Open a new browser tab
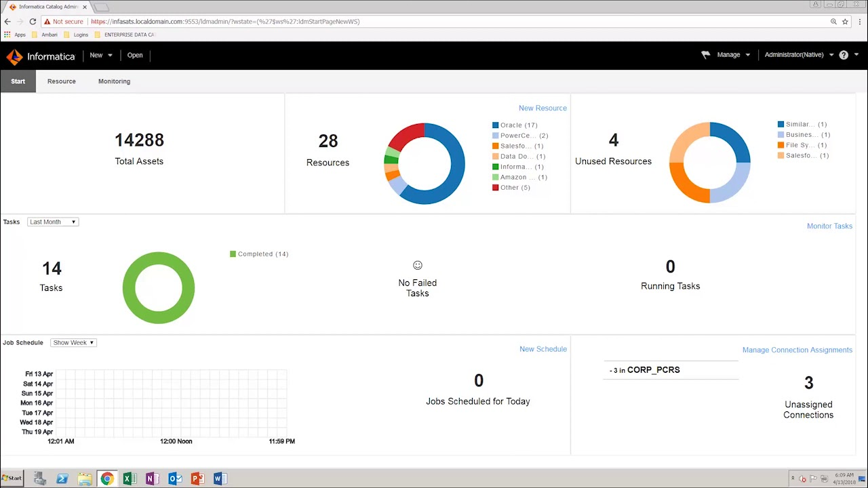The width and height of the screenshot is (868, 488). point(100,7)
